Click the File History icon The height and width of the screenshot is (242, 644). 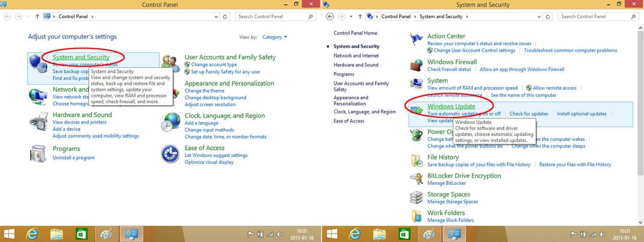click(417, 160)
